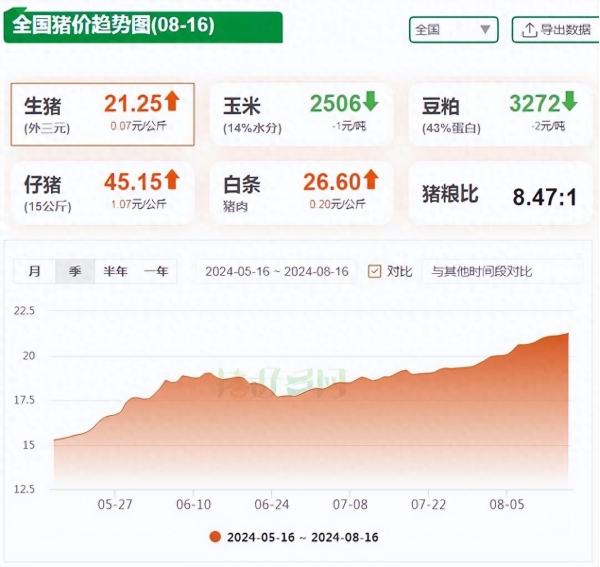Open the date range picker 2024-05-16 ~ 2024-08-16
The height and width of the screenshot is (567, 600).
click(276, 271)
